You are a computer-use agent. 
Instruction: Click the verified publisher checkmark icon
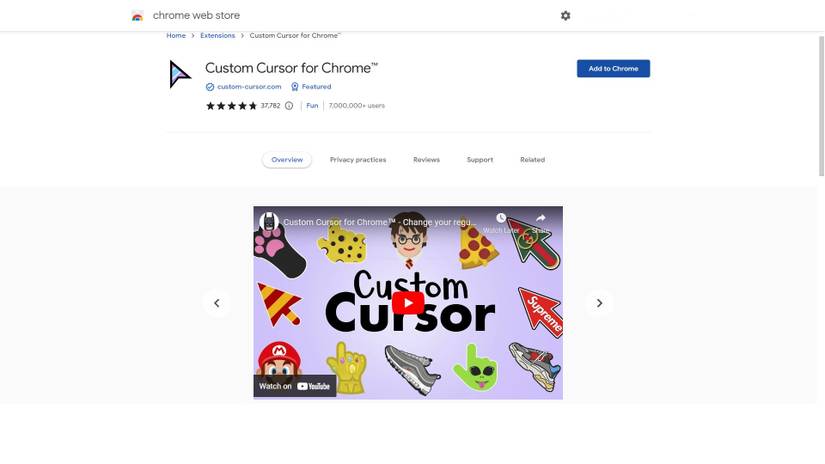[x=210, y=87]
